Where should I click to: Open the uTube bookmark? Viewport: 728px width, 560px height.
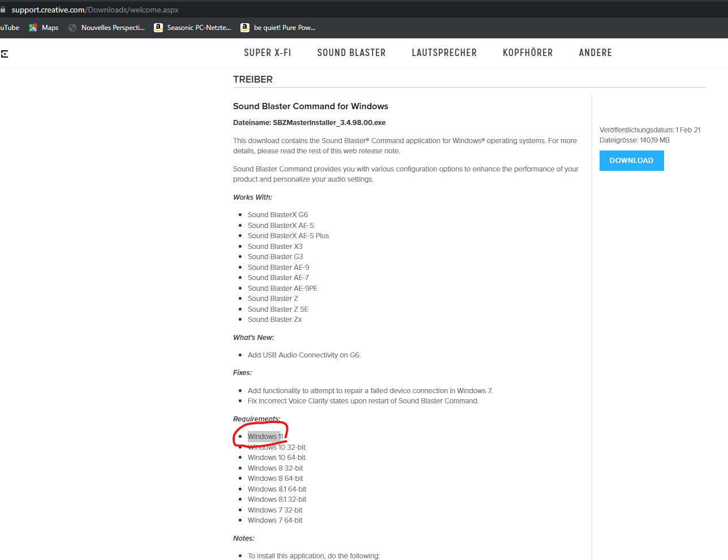10,28
